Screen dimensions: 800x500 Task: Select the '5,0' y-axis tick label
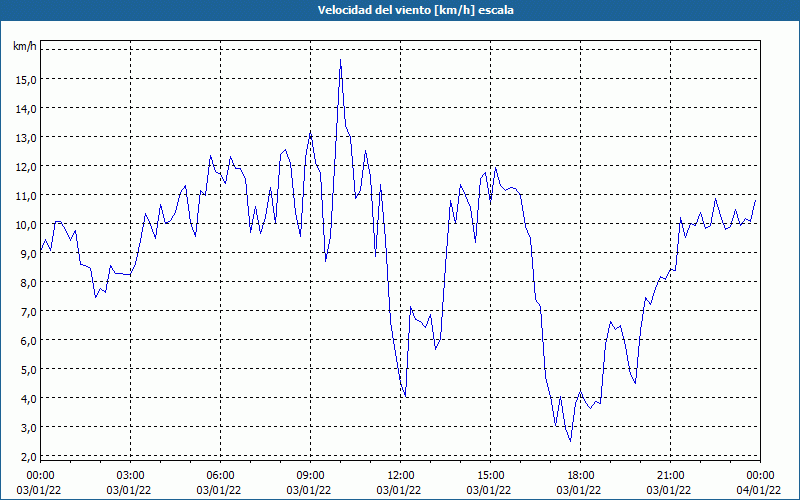point(28,370)
